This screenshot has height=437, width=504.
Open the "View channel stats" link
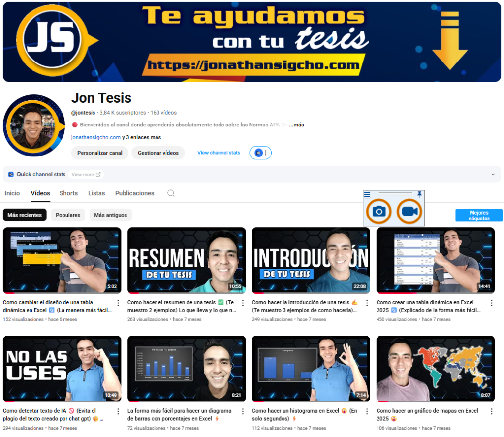219,153
